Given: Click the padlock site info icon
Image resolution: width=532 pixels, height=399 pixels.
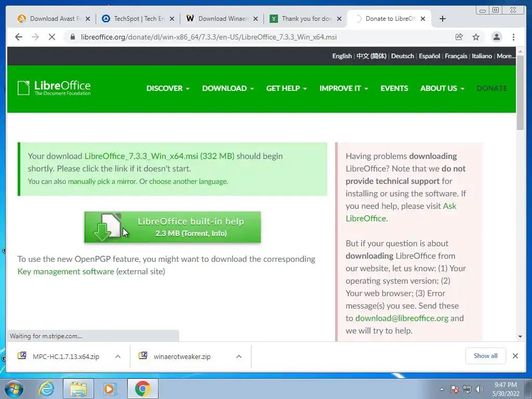Looking at the screenshot, I should pyautogui.click(x=73, y=37).
